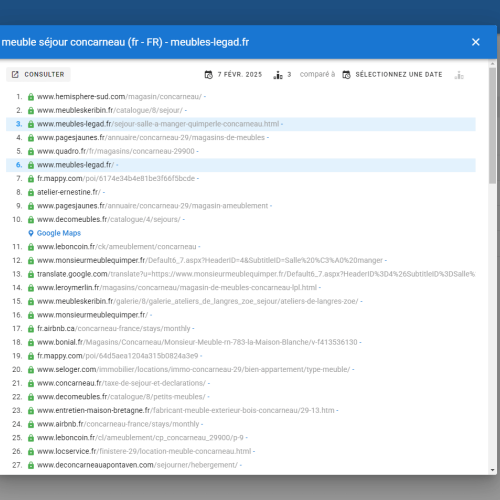Viewport: 500px width, 500px height.
Task: Open the fr.airbnb.ca concarneau-france stays link
Action: click(x=113, y=329)
